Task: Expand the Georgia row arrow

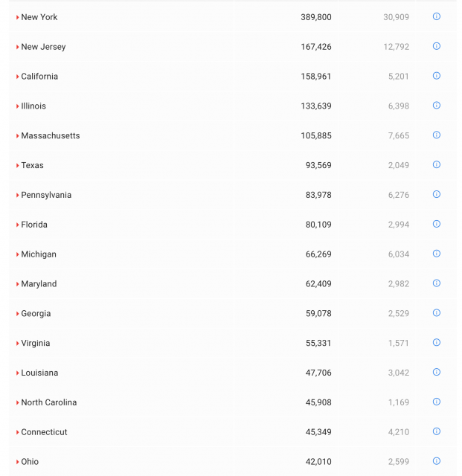Action: click(18, 314)
